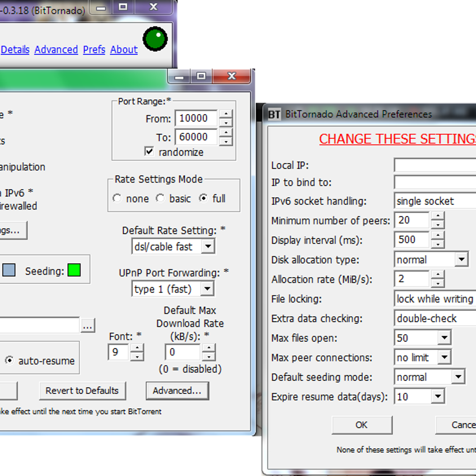Click the 'CHANGE THESE SETTINGS' red heading

click(397, 139)
